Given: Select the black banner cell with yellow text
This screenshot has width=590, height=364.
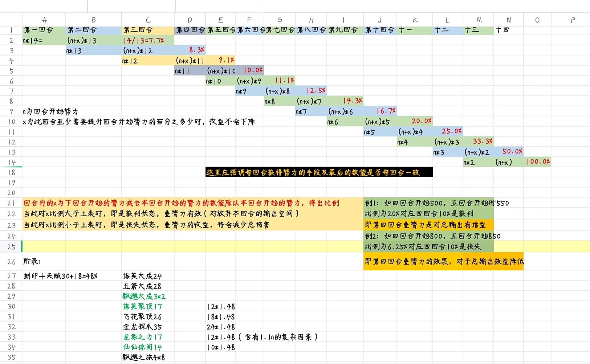Looking at the screenshot, I should pos(319,172).
